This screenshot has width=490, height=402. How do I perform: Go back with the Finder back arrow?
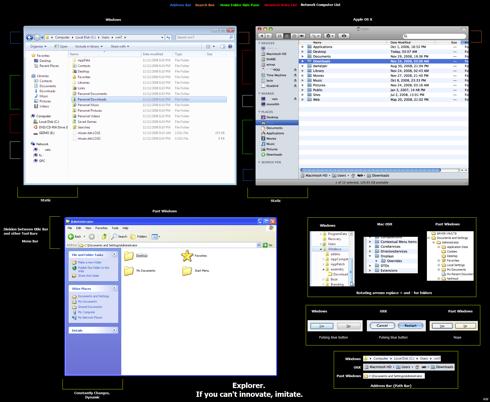pos(262,36)
